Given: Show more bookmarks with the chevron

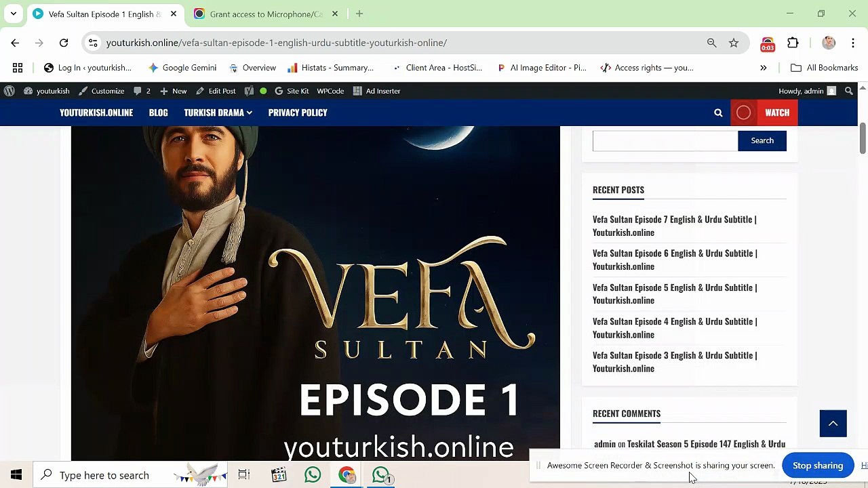Looking at the screenshot, I should pos(763,68).
